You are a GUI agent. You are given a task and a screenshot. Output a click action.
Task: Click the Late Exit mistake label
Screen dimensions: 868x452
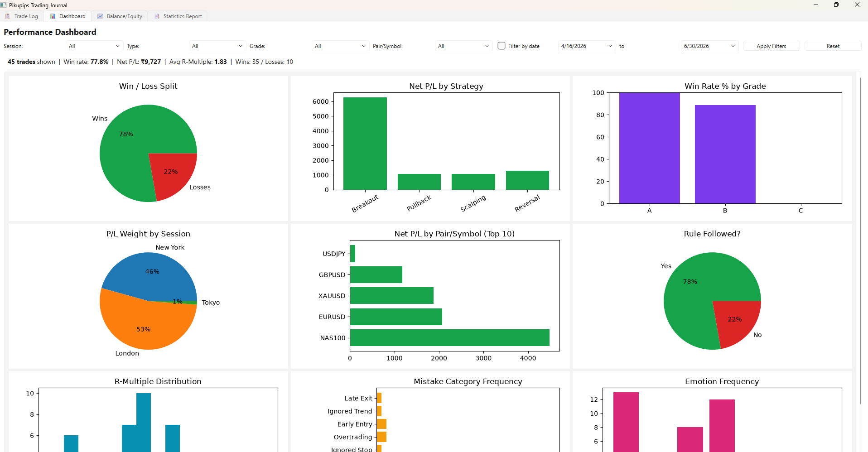[x=358, y=398]
